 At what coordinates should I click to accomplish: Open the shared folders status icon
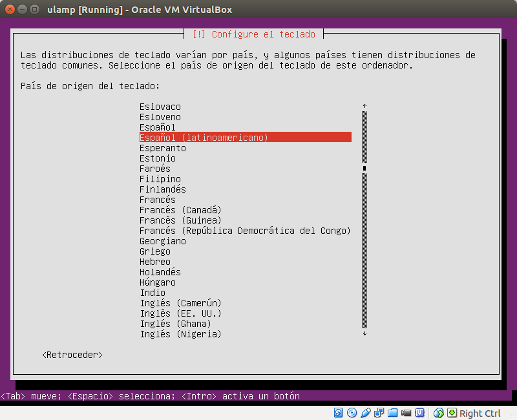pos(392,413)
